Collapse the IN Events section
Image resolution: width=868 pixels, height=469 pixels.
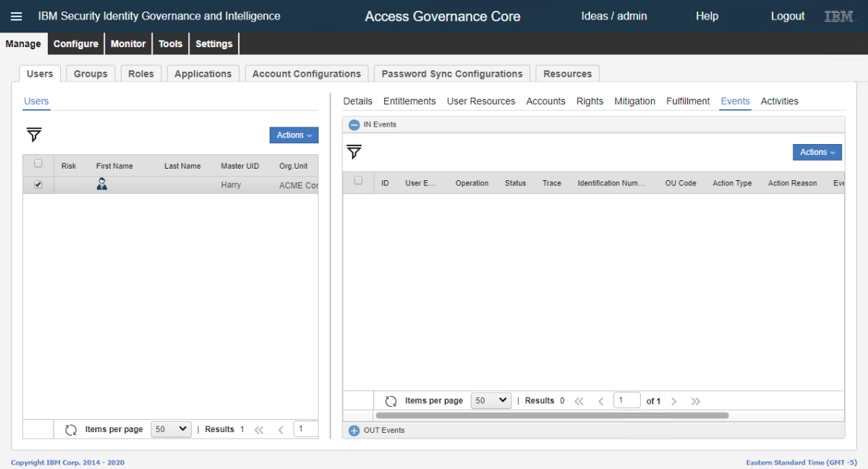pyautogui.click(x=354, y=124)
